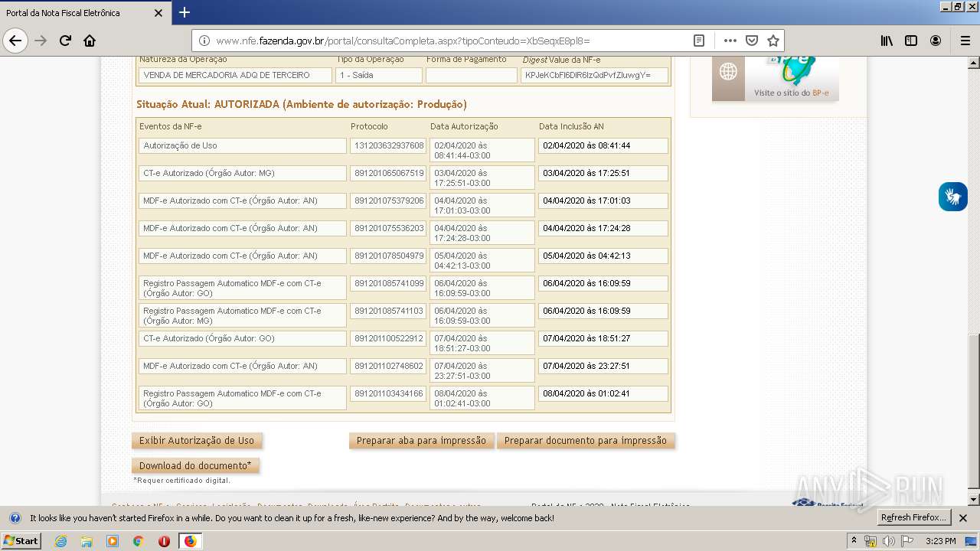Screen dimensions: 980x551
Task: Go back to previous page
Action: pyautogui.click(x=15, y=41)
